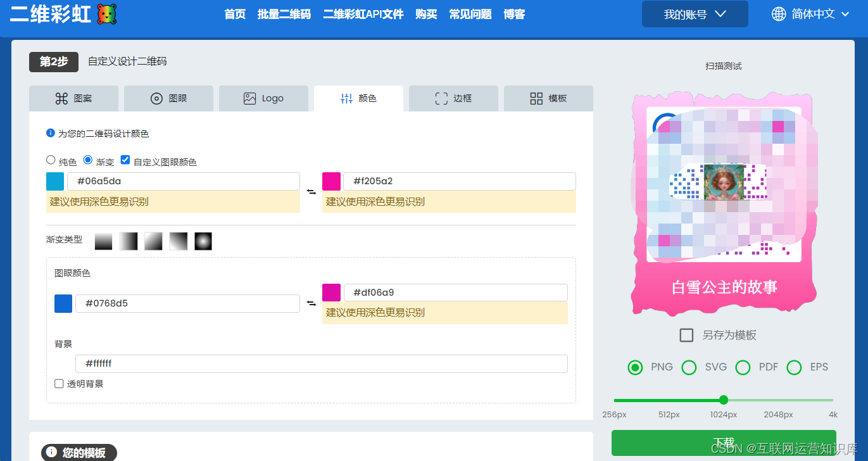
Task: Open 常见问题 page
Action: pos(470,14)
